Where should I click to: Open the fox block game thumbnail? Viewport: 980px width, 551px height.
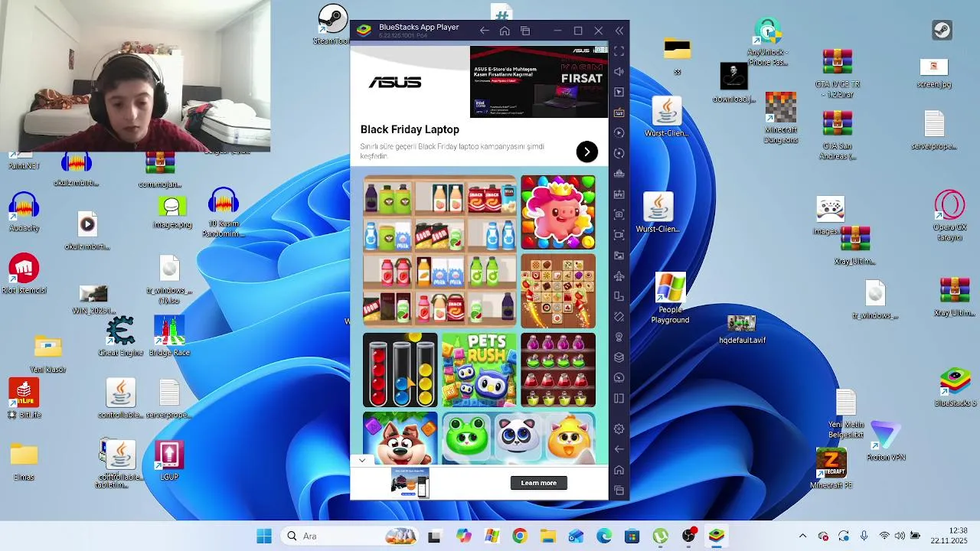400,439
